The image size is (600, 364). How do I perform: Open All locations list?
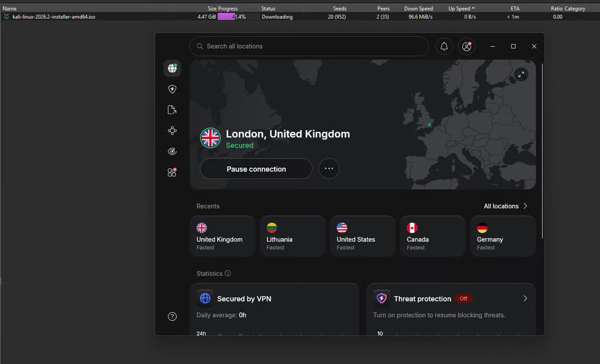[x=506, y=206]
